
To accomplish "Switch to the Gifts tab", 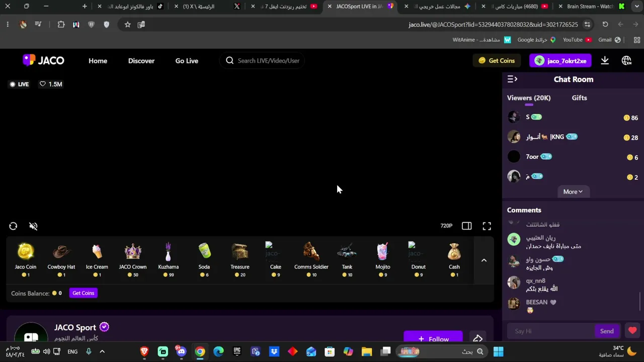I will click(579, 98).
